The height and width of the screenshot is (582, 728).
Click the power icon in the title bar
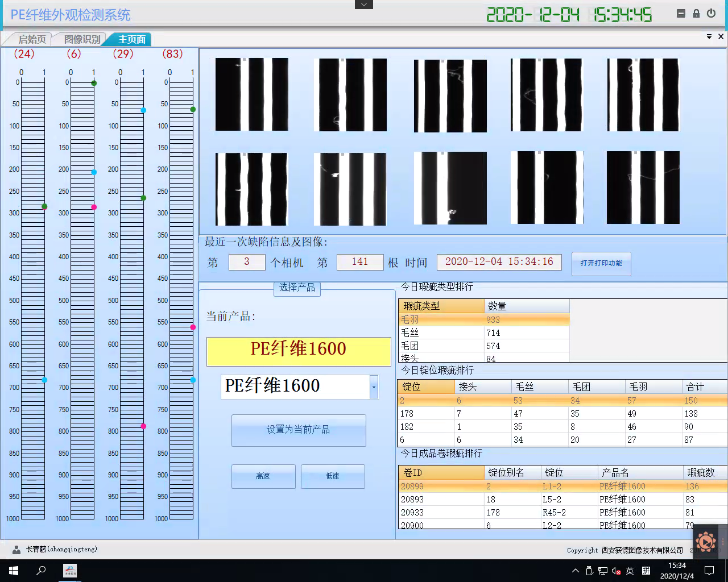coord(712,13)
